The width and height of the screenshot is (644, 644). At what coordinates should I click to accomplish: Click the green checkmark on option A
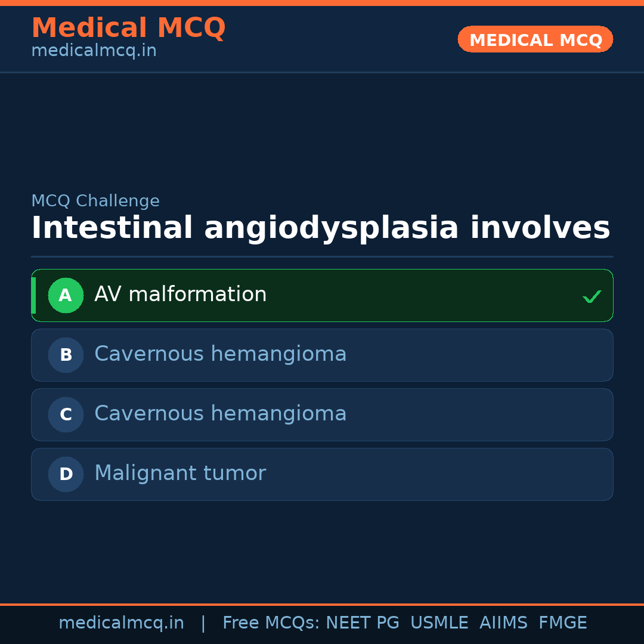tap(592, 296)
